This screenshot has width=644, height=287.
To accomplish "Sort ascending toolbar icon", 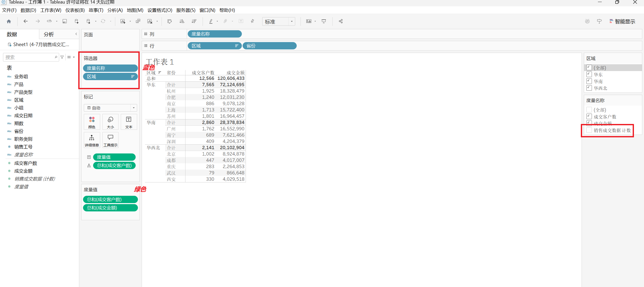I will tap(182, 21).
